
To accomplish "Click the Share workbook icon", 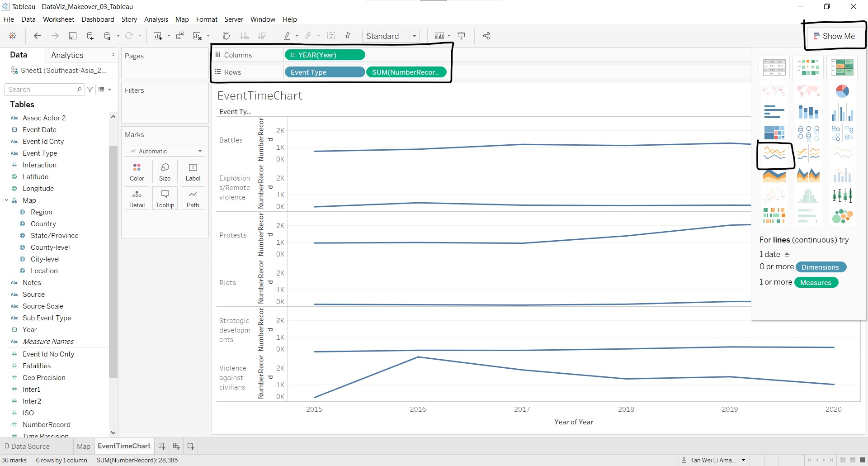I will point(486,36).
